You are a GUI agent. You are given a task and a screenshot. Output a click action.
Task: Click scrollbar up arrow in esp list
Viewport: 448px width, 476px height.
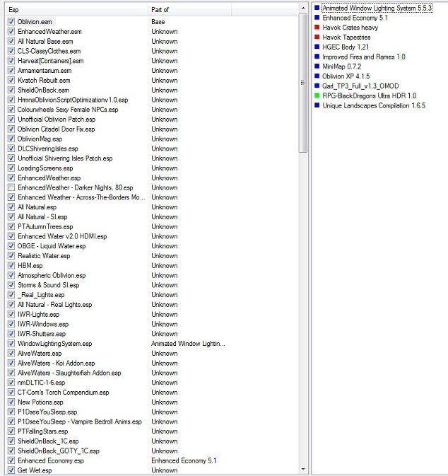pos(303,8)
